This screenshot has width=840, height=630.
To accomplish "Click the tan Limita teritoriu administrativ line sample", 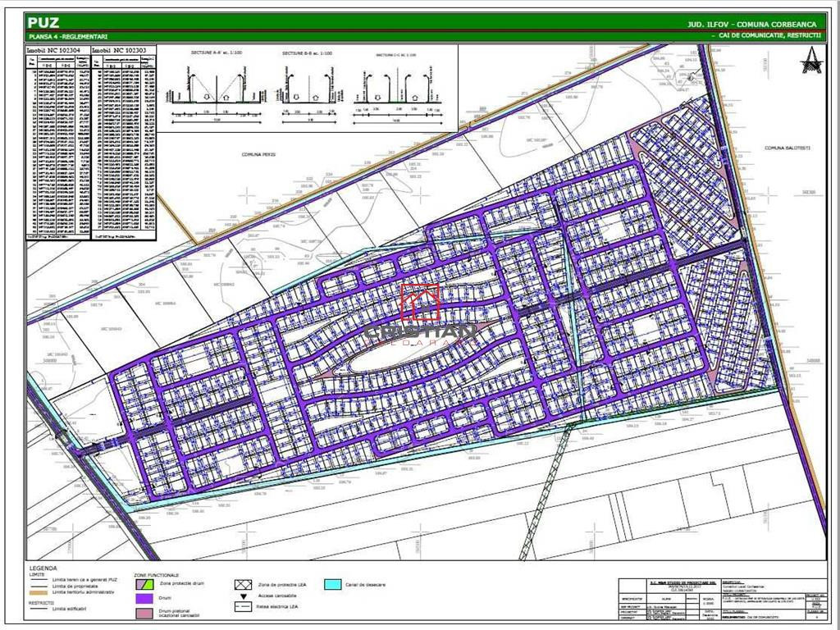I will point(38,592).
